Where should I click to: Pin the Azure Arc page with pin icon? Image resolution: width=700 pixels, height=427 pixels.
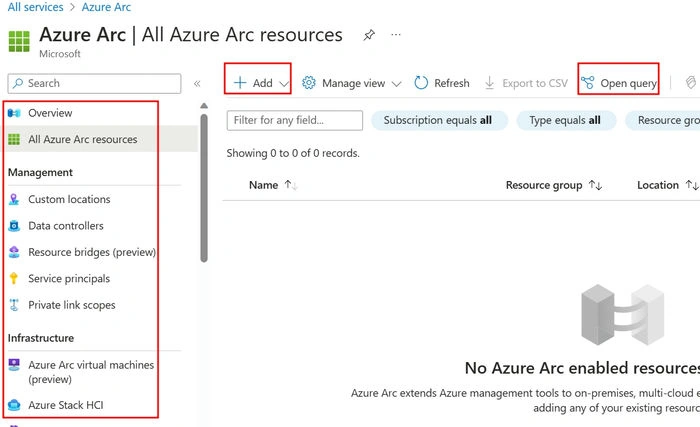click(369, 35)
